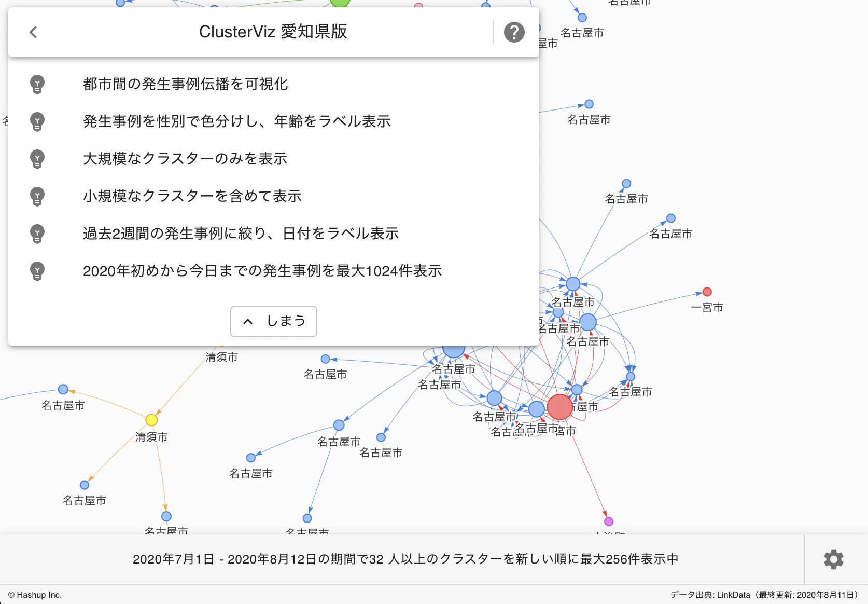868x604 pixels.
Task: Select 小規模なクラスターを含めて表示 option
Action: [x=274, y=196]
